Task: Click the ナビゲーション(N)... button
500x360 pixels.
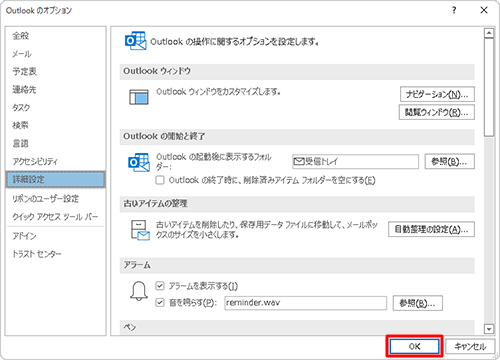Action: pyautogui.click(x=437, y=94)
